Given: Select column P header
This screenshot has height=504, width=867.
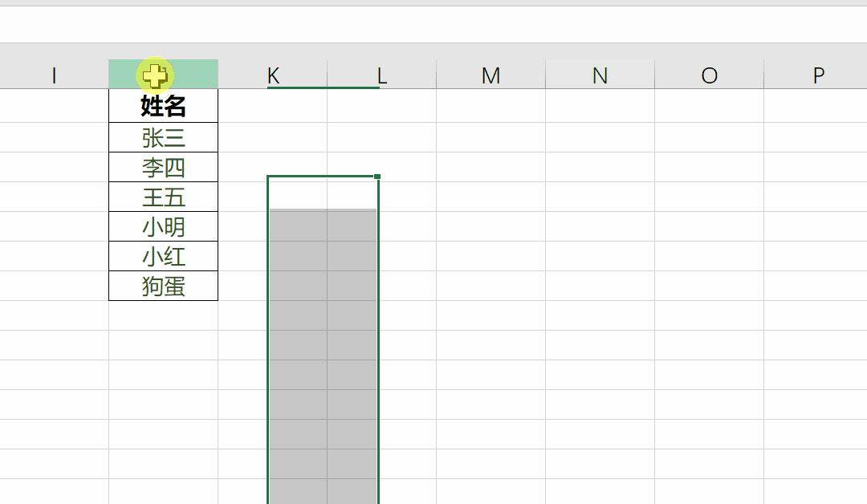Looking at the screenshot, I should coord(818,75).
